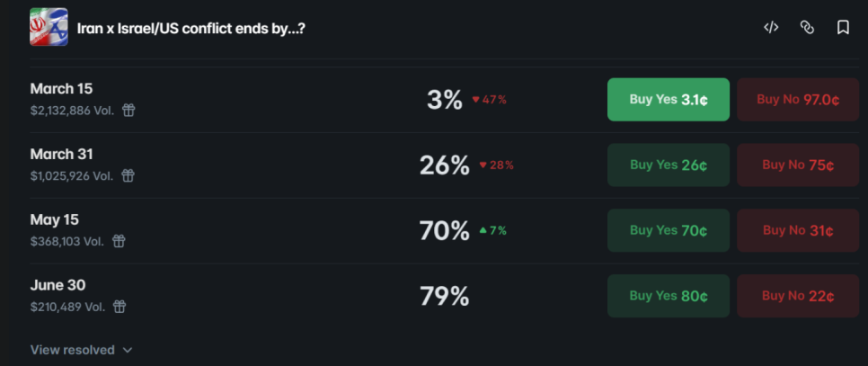The height and width of the screenshot is (366, 868).
Task: Click the gift icon beside May 15 volume
Action: pos(119,241)
